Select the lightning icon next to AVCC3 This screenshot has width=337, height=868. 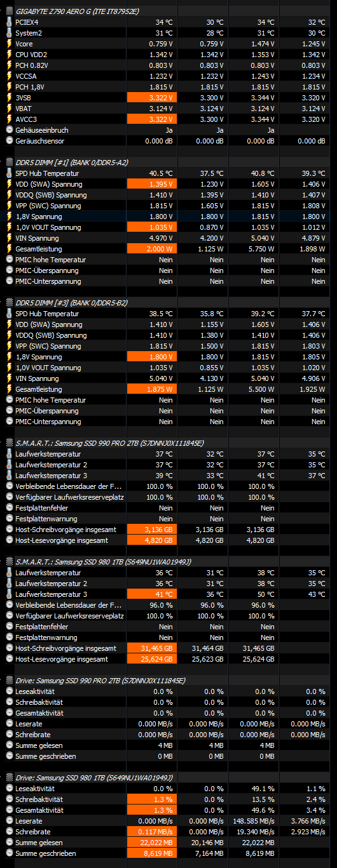tap(9, 119)
